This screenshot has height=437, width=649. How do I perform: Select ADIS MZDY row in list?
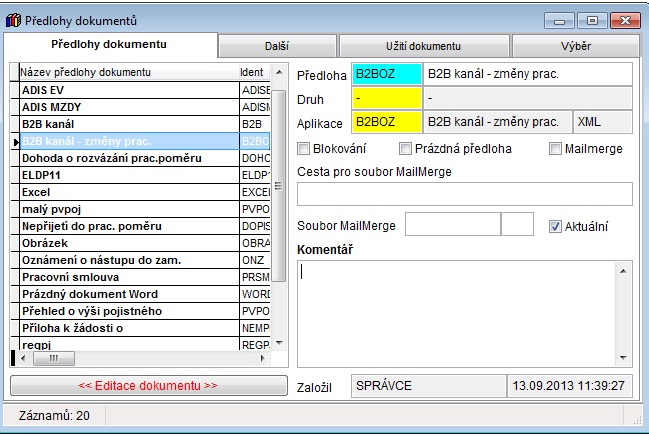[128, 107]
